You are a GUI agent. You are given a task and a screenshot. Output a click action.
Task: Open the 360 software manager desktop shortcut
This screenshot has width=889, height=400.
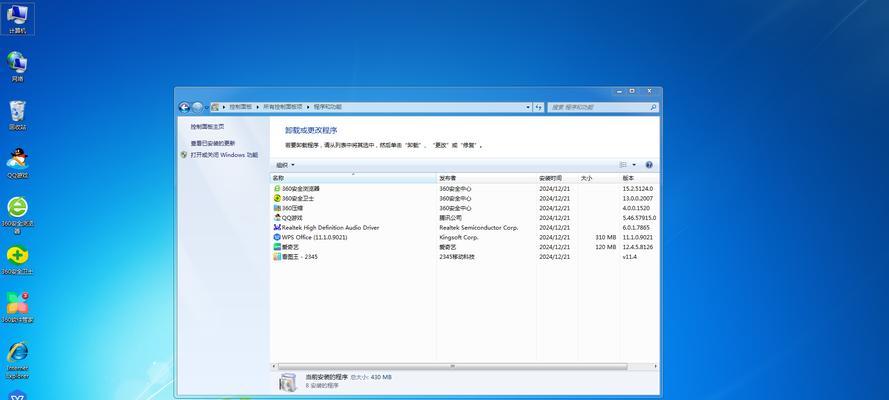click(17, 308)
